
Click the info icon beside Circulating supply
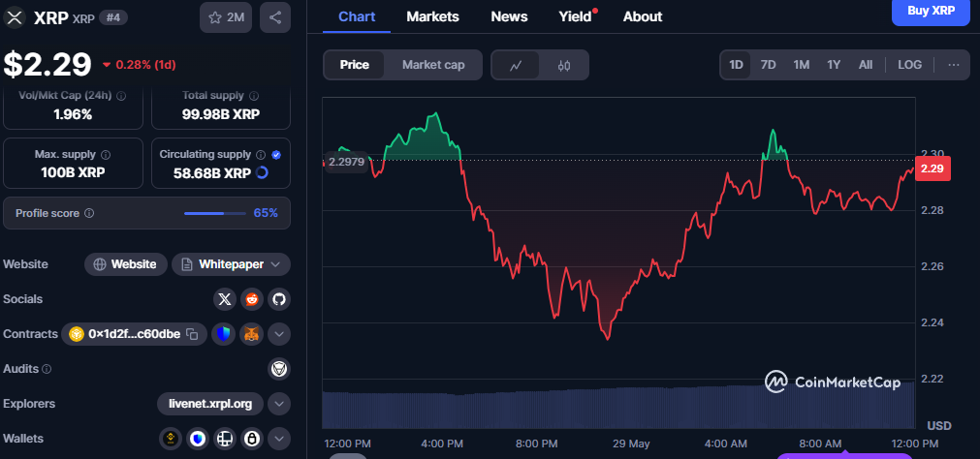[x=261, y=154]
